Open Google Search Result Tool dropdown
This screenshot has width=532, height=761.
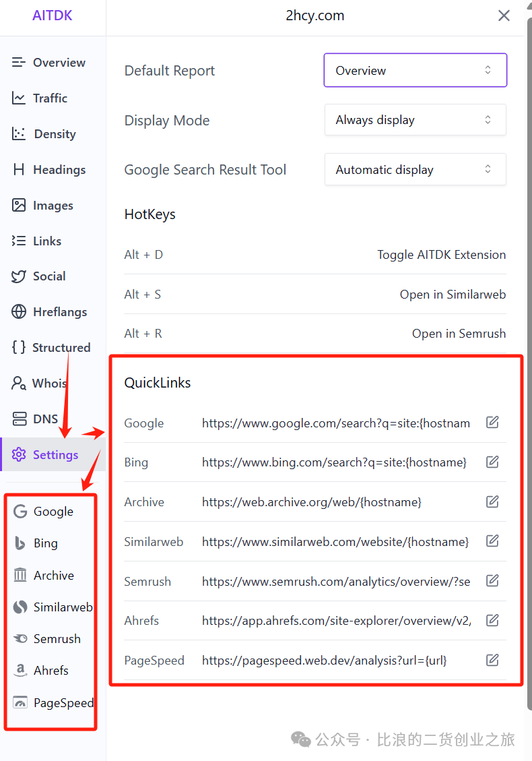pos(415,169)
